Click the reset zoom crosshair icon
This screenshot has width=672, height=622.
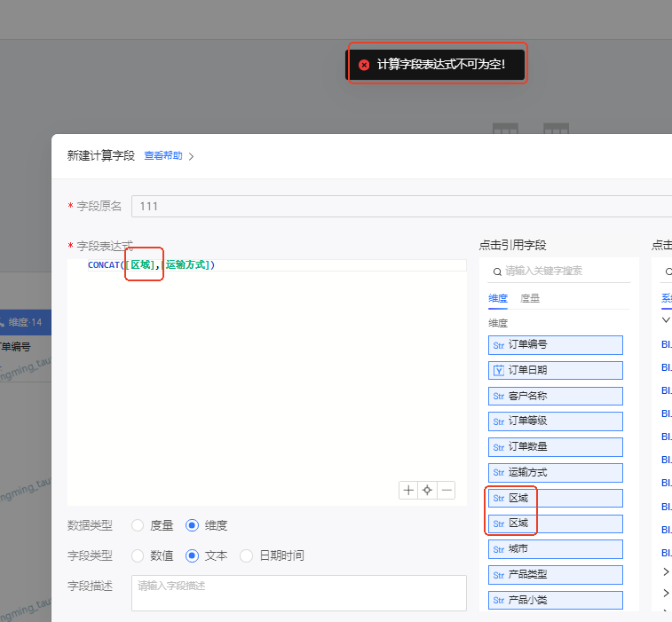click(427, 490)
